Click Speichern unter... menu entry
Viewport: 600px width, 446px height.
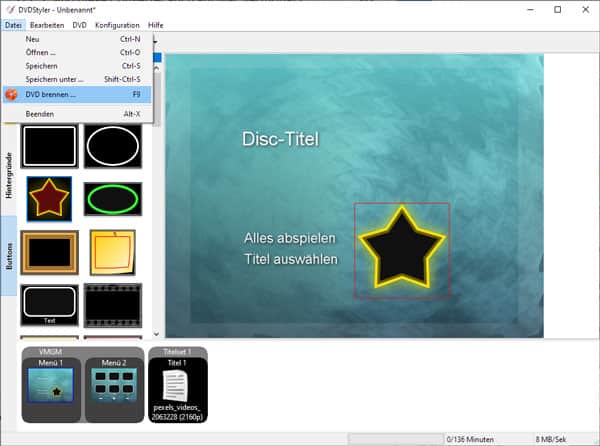point(55,78)
